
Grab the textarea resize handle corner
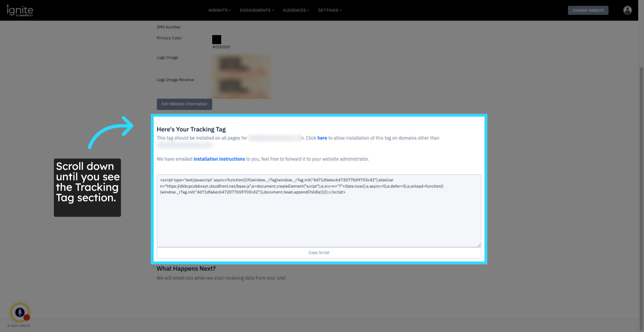(x=479, y=245)
